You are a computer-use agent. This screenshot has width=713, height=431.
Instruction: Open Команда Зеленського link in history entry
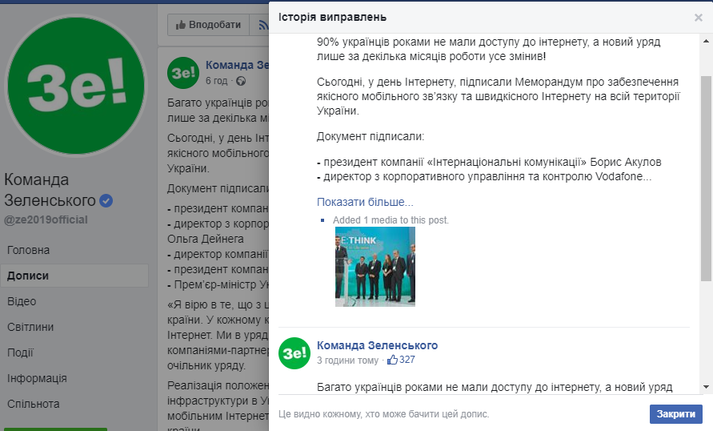(x=377, y=345)
